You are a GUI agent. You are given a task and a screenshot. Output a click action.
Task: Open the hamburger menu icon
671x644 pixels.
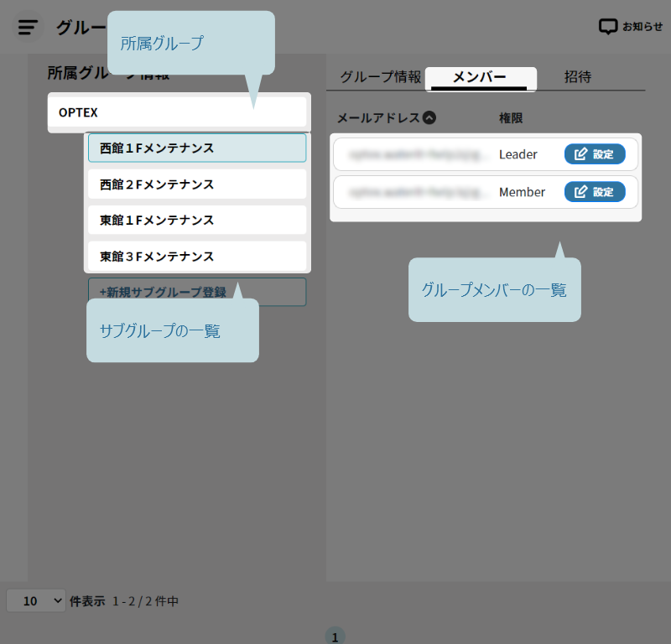pos(28,27)
